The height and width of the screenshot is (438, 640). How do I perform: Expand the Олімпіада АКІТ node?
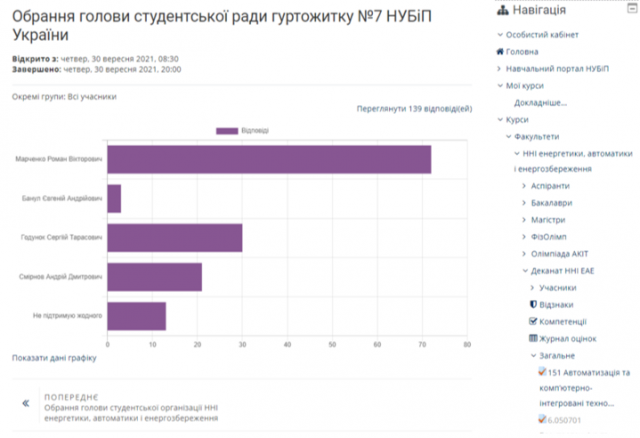click(x=524, y=254)
